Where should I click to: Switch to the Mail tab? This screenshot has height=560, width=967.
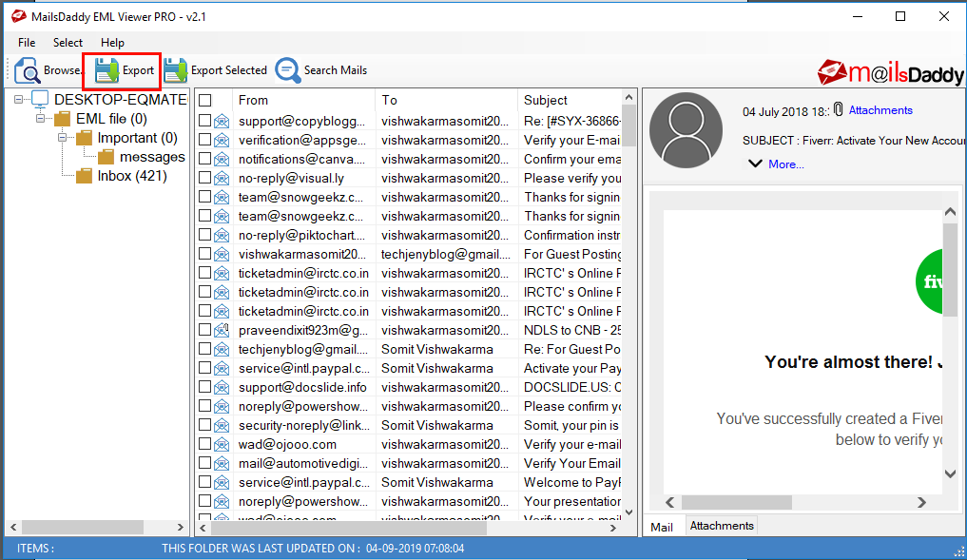click(662, 527)
